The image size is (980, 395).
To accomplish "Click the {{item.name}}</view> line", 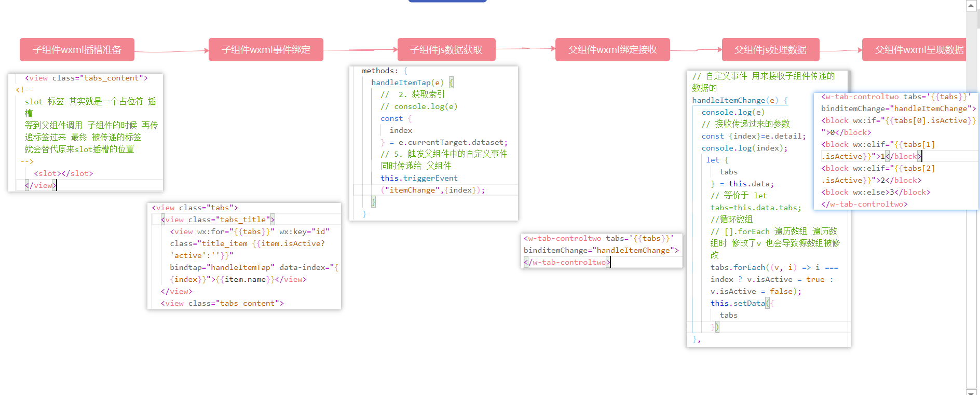I will tap(238, 279).
